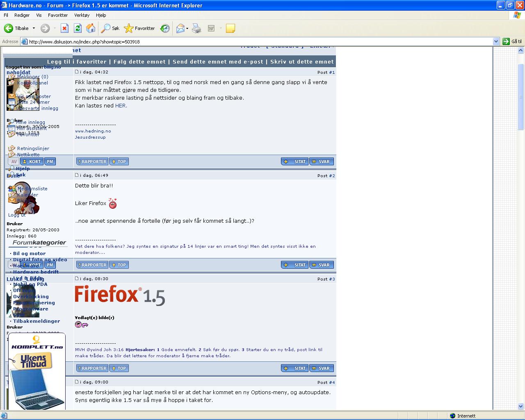This screenshot has height=420, width=525.
Task: Click RAPPORTER button on post #1
Action: (92, 162)
